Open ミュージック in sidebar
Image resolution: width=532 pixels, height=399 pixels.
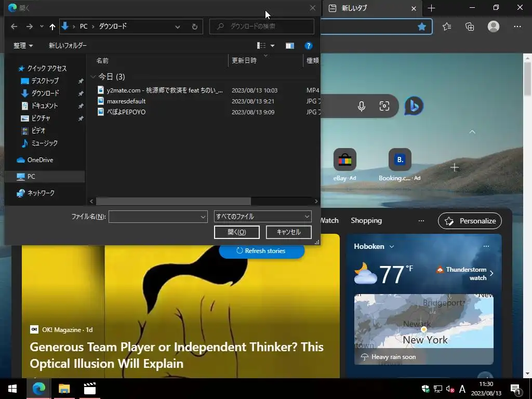click(44, 143)
